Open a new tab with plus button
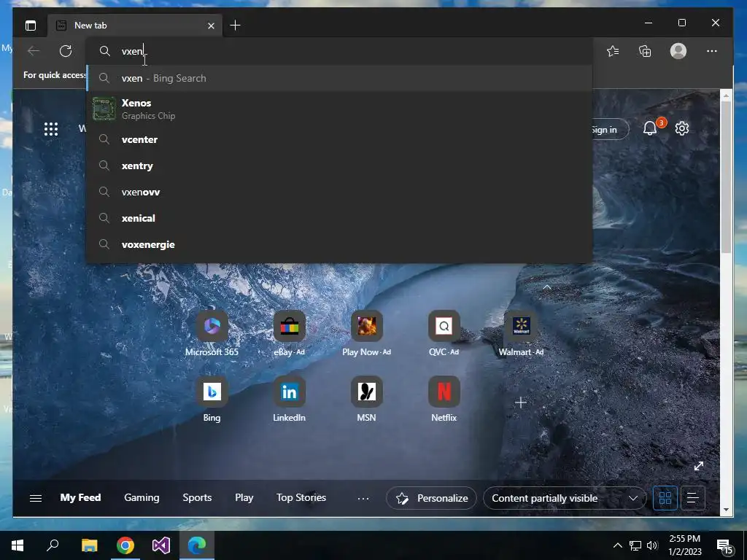 236,26
